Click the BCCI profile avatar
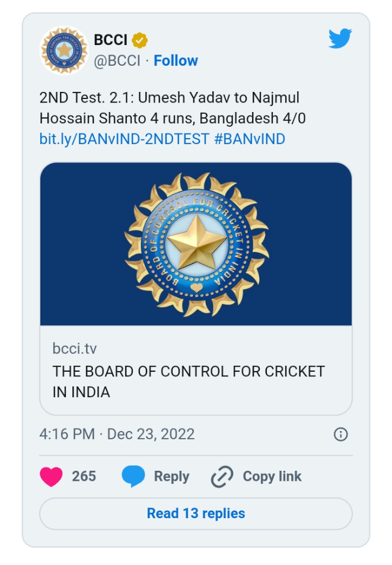 click(x=63, y=50)
